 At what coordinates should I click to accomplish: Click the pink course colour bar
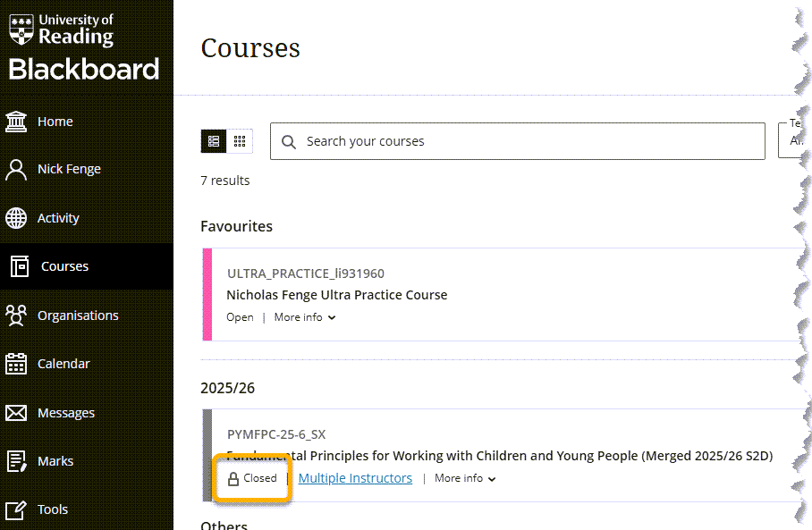[207, 294]
